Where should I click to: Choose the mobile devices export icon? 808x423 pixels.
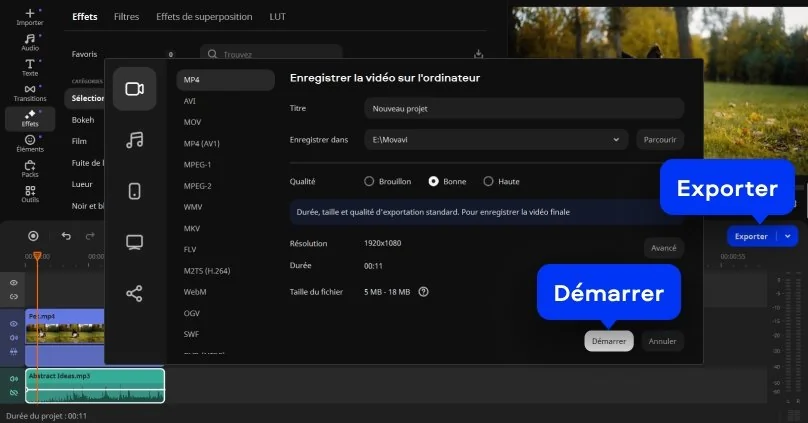tap(134, 191)
